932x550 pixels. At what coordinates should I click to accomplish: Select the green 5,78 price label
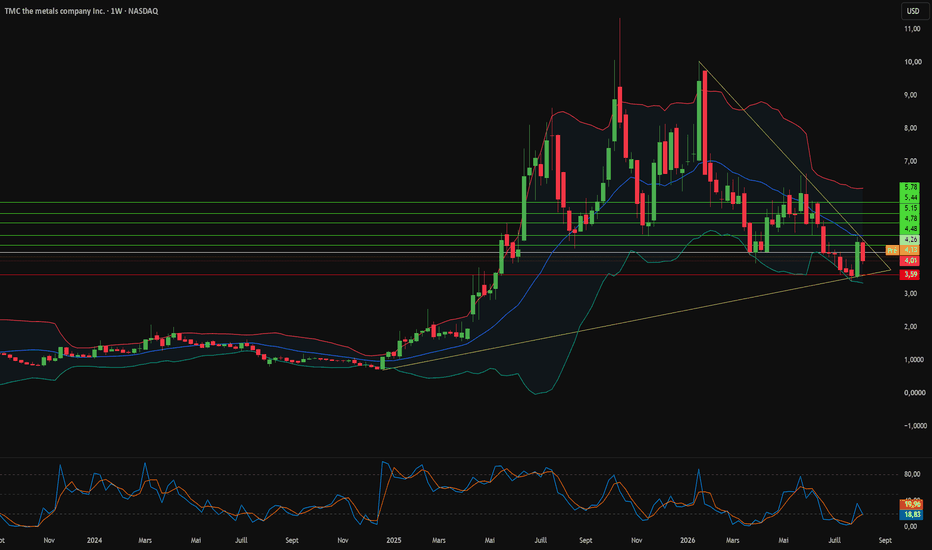910,187
